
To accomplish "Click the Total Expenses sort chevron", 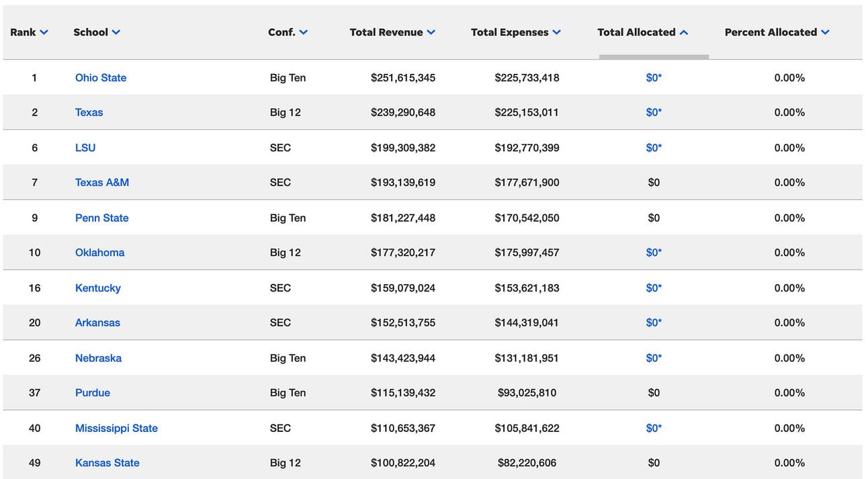I will (557, 32).
